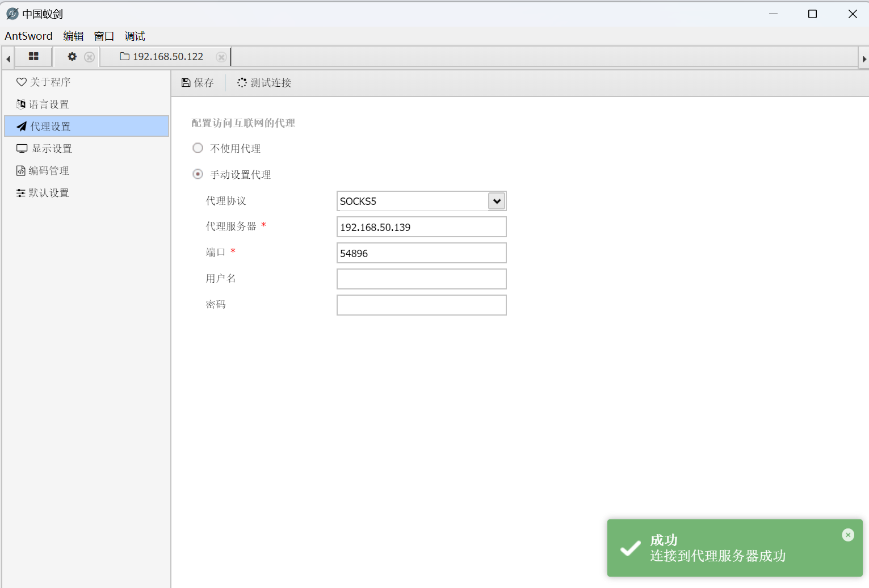Click the 代理协议 label
This screenshot has height=588, width=869.
pos(226,201)
